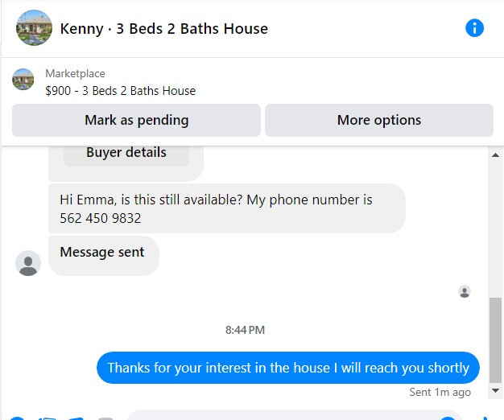Click the 'Message sent' bubble
This screenshot has width=504, height=420.
click(x=104, y=256)
